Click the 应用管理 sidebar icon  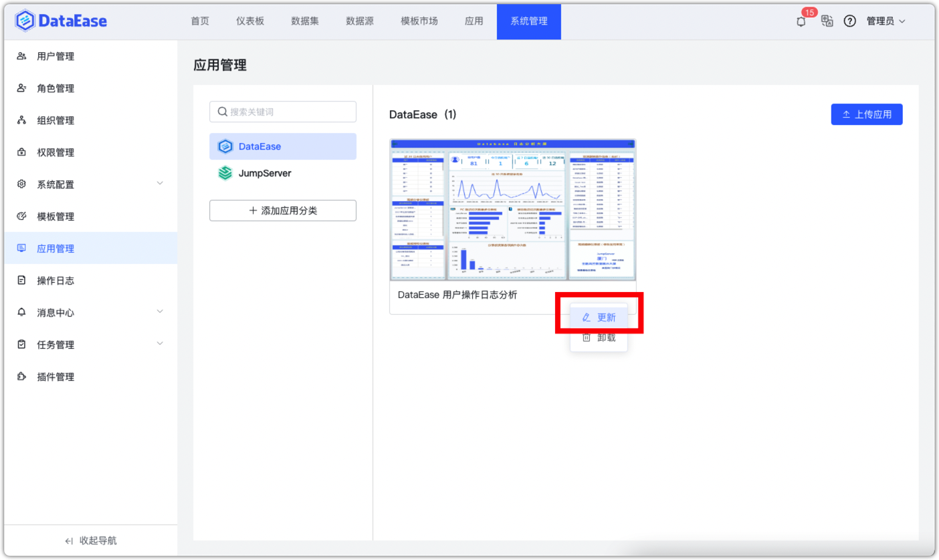(21, 249)
